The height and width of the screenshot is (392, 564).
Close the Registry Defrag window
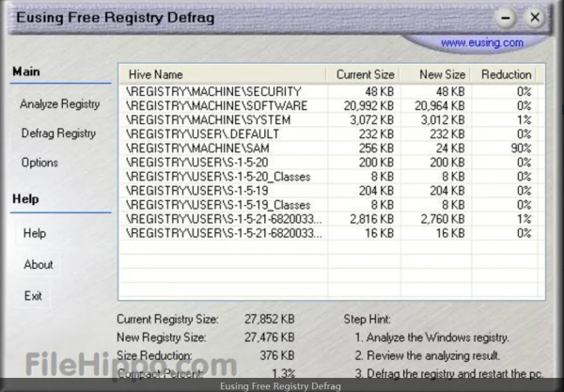pyautogui.click(x=535, y=17)
